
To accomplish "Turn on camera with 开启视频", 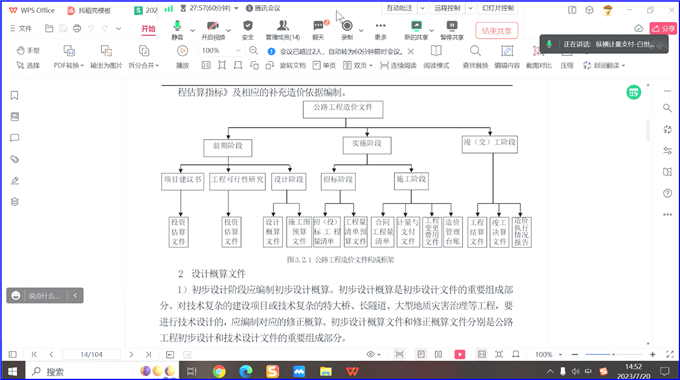I will tap(213, 30).
